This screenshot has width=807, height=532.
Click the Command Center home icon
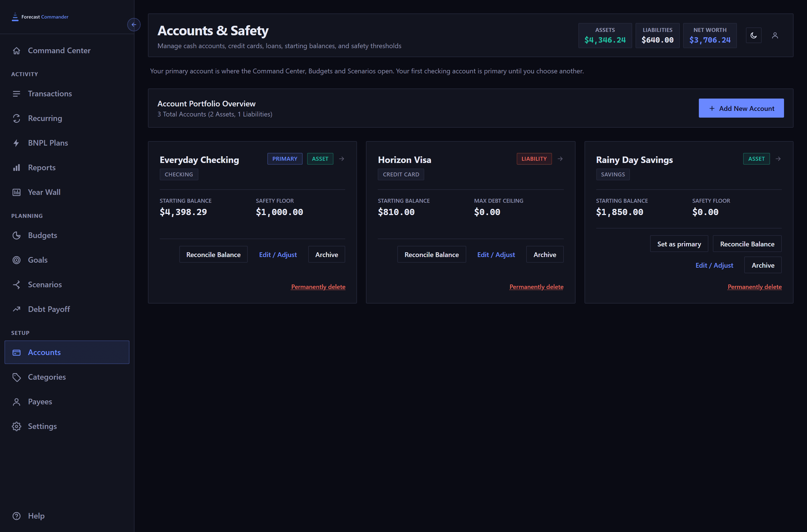(16, 51)
